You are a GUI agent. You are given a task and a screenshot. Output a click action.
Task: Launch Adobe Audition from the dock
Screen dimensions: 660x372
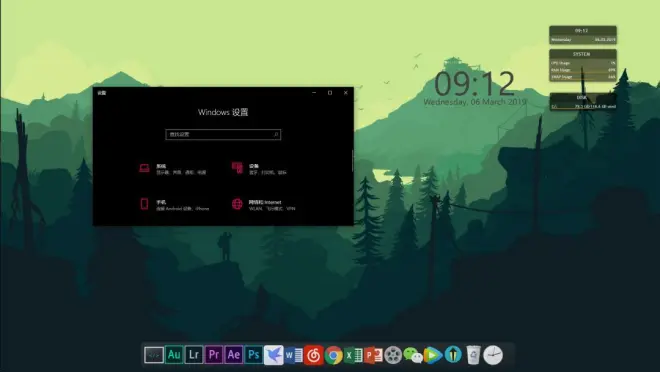(174, 355)
